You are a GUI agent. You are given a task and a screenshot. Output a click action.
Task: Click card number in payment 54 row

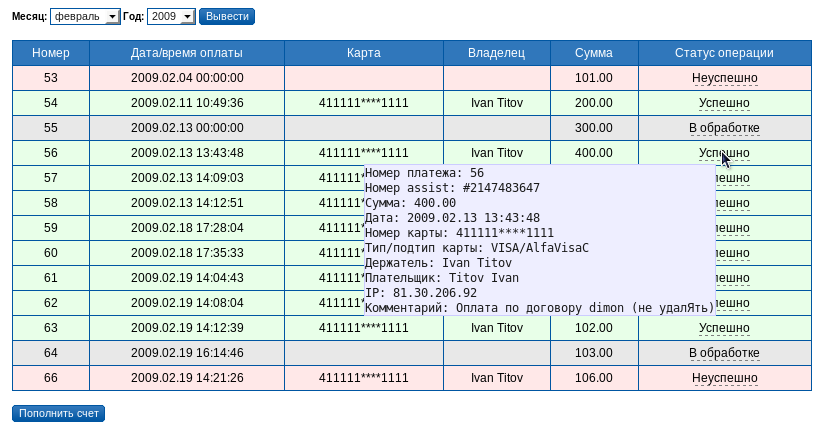click(364, 103)
